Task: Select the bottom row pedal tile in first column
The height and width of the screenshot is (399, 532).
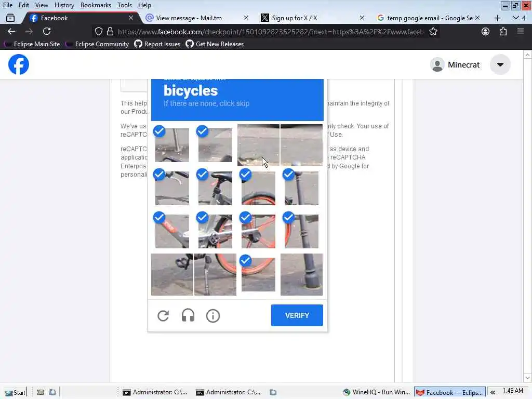Action: (x=172, y=274)
